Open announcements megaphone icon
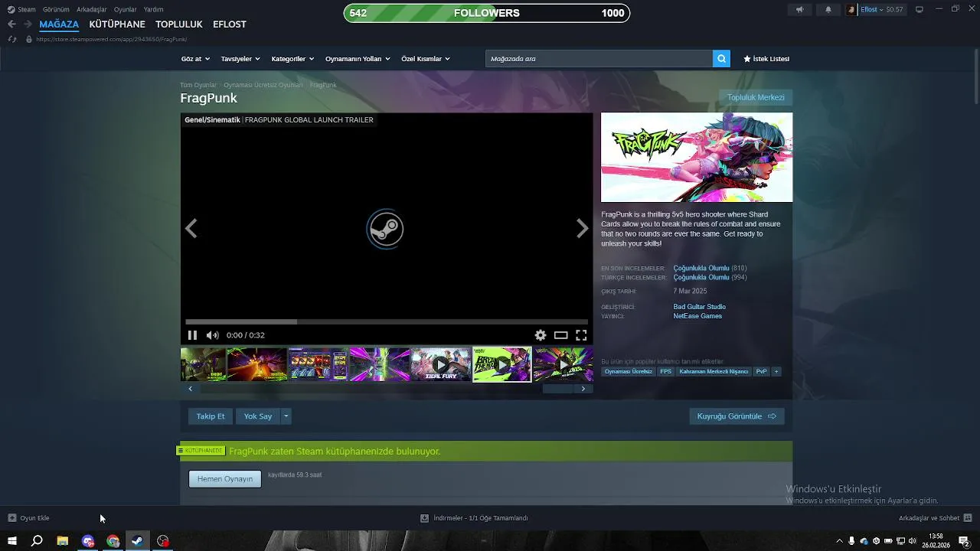 (x=799, y=10)
